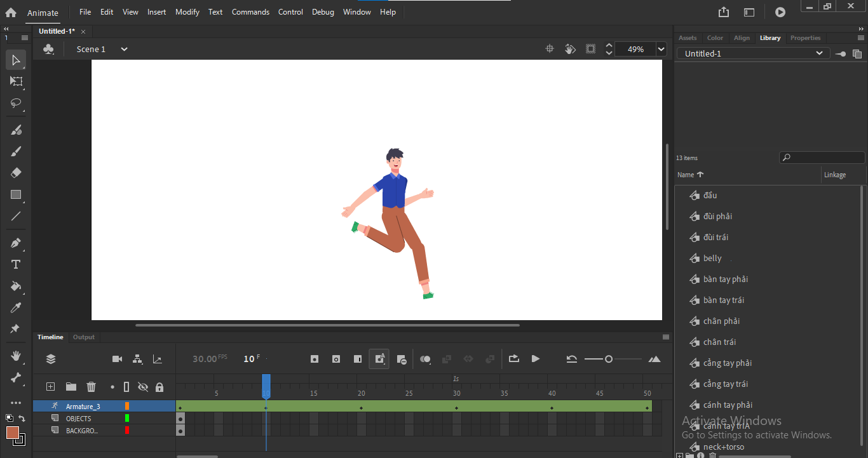Toggle lock all layers padlock icon

click(x=159, y=387)
